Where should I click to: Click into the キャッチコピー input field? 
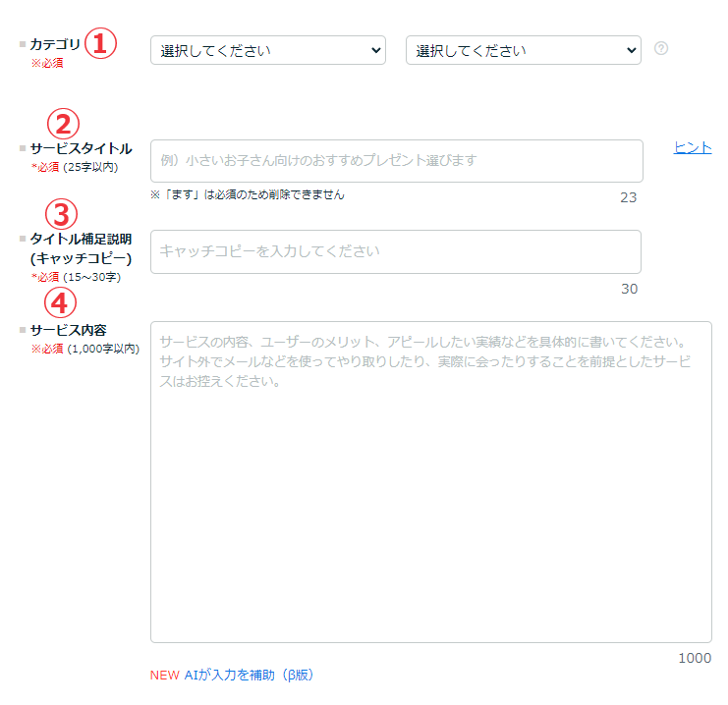pos(395,251)
